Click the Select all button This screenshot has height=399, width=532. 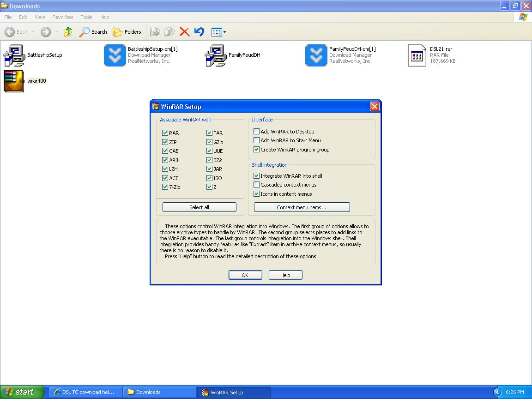point(199,207)
